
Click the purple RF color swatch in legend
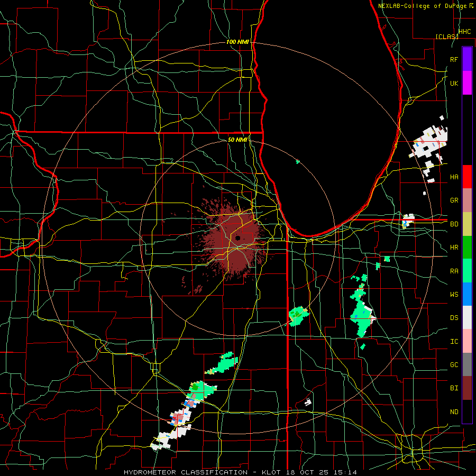pyautogui.click(x=467, y=59)
